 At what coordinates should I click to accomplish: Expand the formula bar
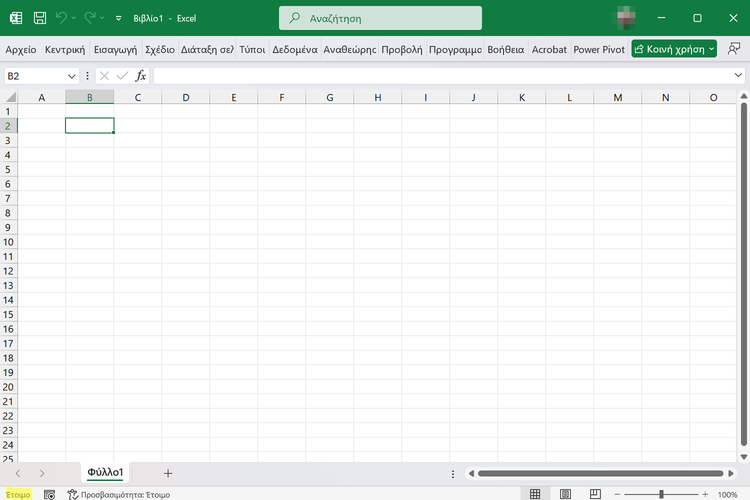click(x=738, y=76)
